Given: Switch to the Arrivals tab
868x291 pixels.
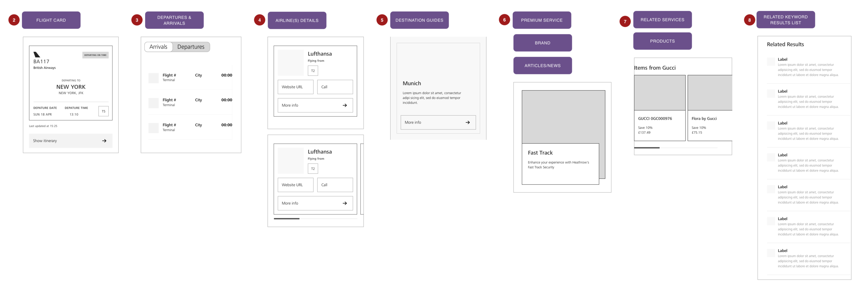Looking at the screenshot, I should tap(158, 47).
